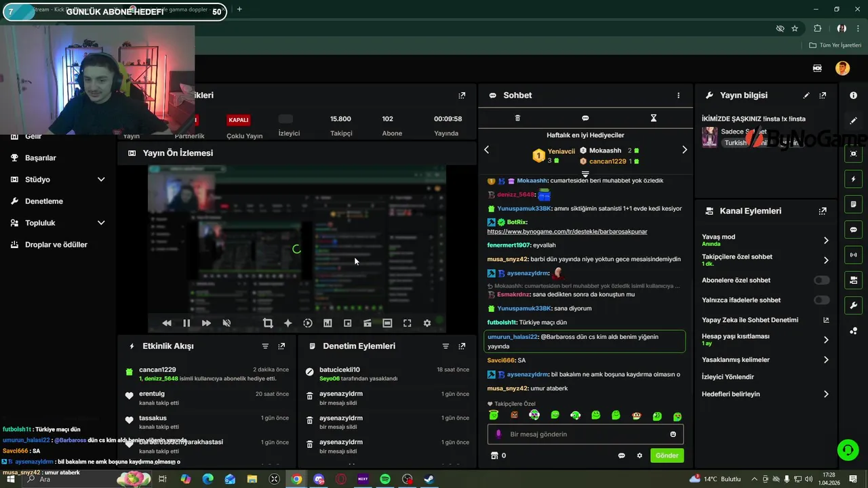The width and height of the screenshot is (868, 488).
Task: Pop out the Kanal Eylemleri panel
Action: [x=823, y=211]
